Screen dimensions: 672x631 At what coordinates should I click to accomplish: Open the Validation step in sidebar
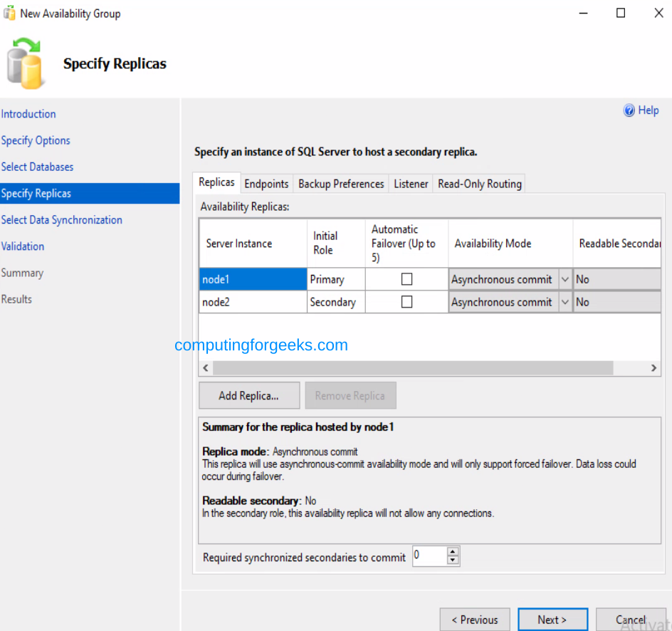click(22, 246)
